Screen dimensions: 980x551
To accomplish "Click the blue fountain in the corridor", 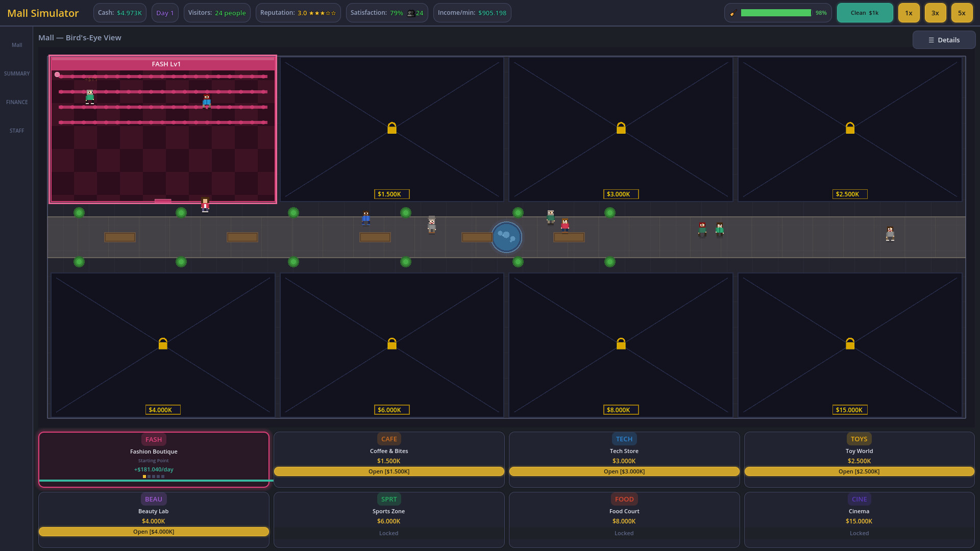I will tap(506, 237).
